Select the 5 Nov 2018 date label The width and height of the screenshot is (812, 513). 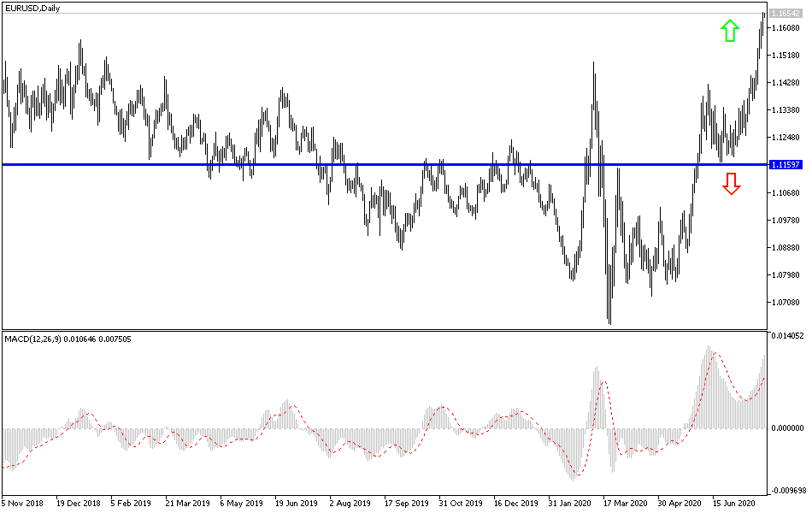click(23, 504)
